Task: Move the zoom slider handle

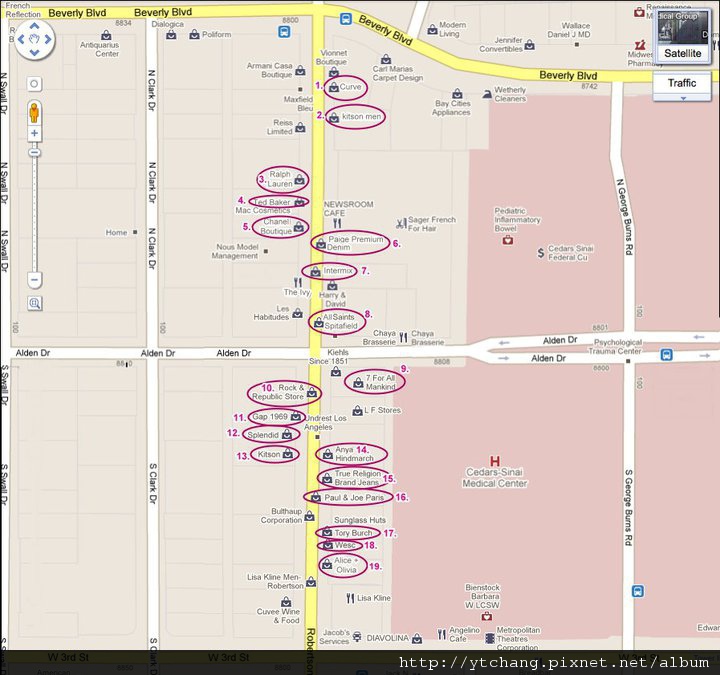Action: [x=34, y=152]
